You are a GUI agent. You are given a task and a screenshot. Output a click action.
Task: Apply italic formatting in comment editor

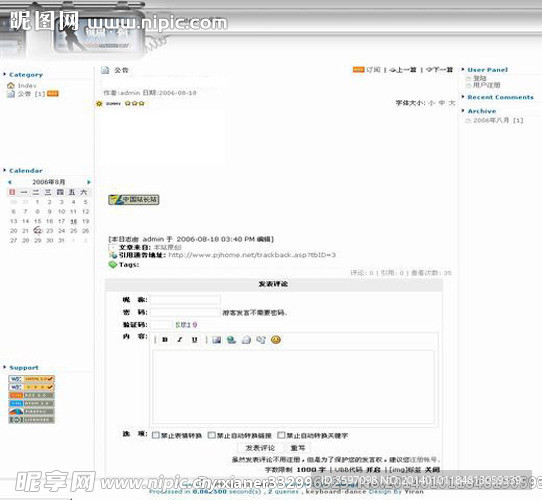click(180, 340)
